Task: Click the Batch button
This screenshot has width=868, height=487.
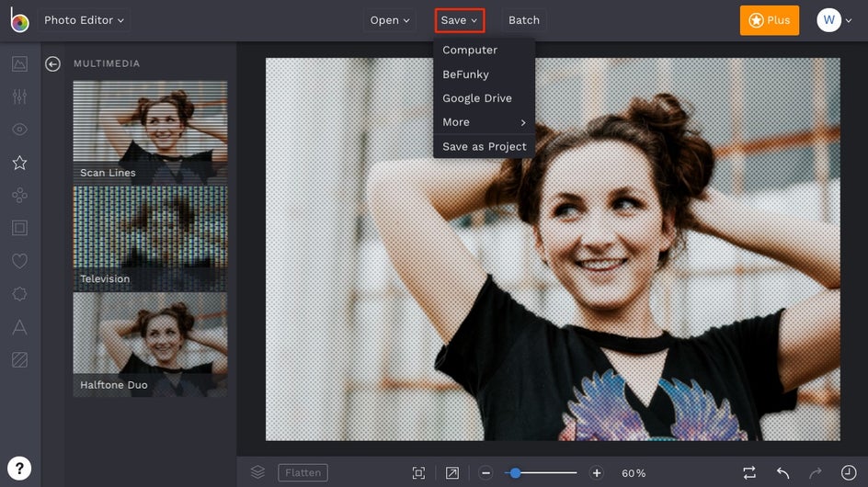Action: [524, 20]
